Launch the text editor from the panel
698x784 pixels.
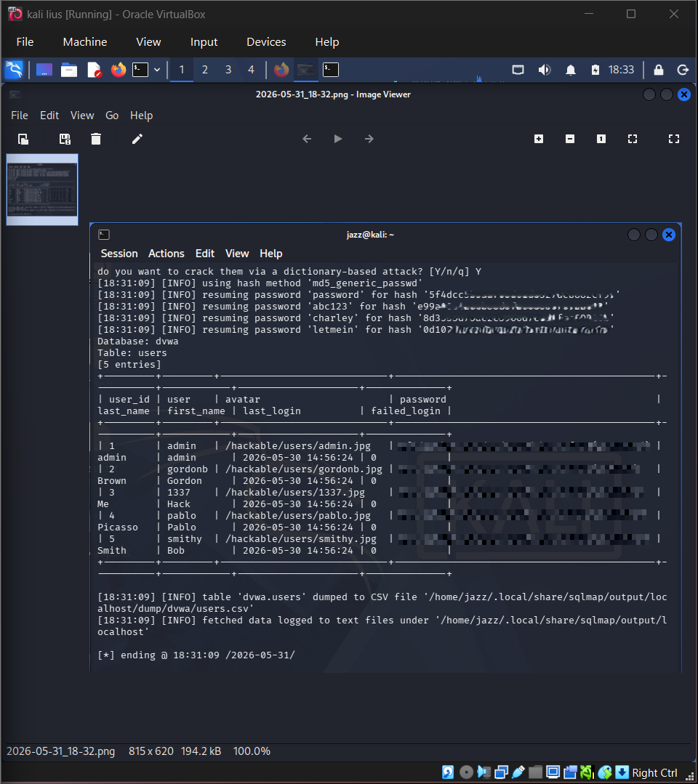(x=94, y=70)
